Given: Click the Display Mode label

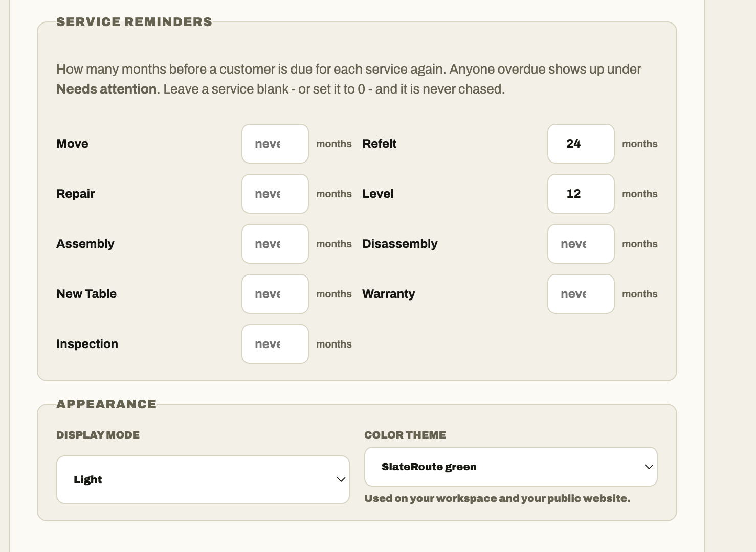Looking at the screenshot, I should (98, 435).
